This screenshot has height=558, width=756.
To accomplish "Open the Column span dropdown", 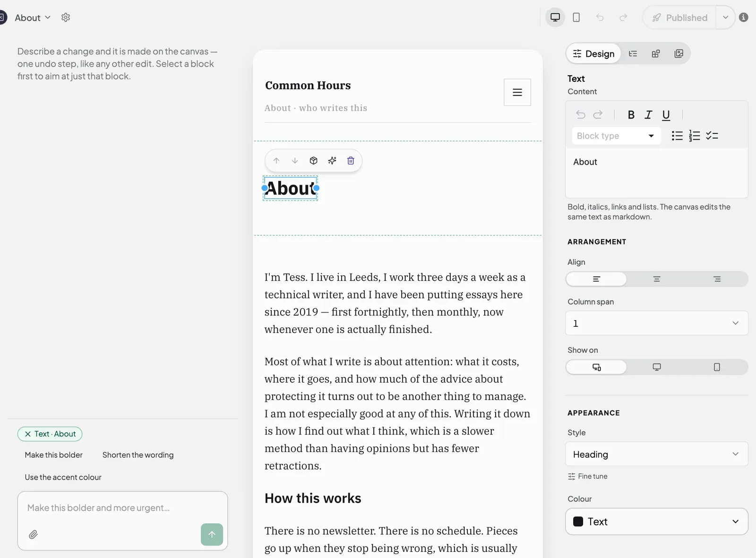I will point(657,323).
